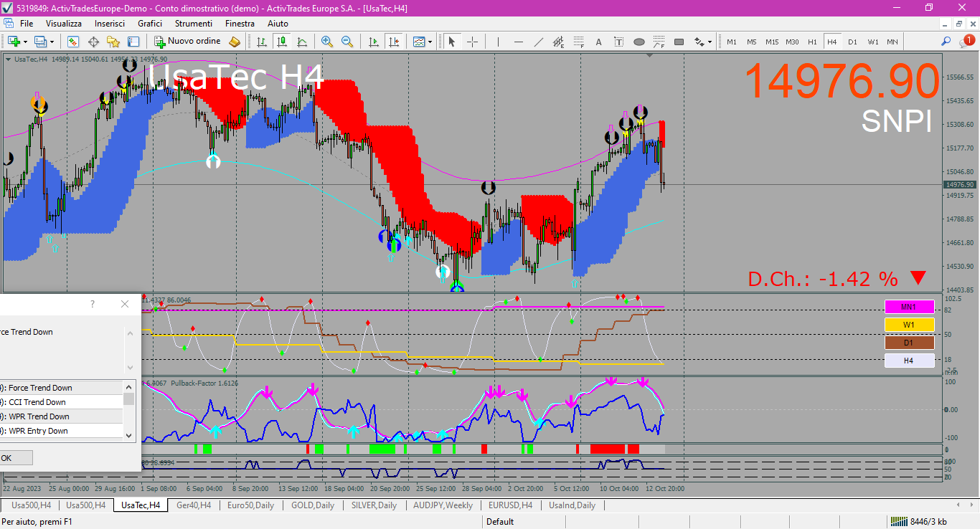Open the File menu
This screenshot has width=980, height=529.
(x=27, y=24)
